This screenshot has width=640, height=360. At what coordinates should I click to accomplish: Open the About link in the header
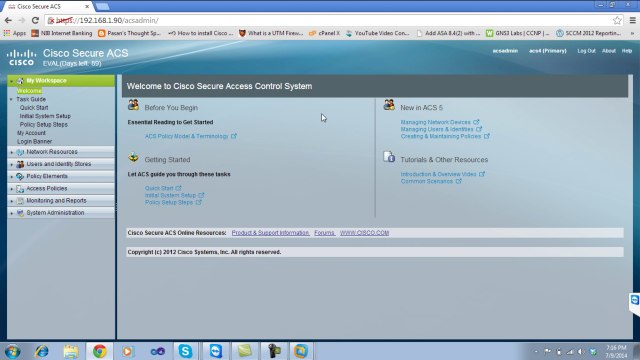click(609, 51)
